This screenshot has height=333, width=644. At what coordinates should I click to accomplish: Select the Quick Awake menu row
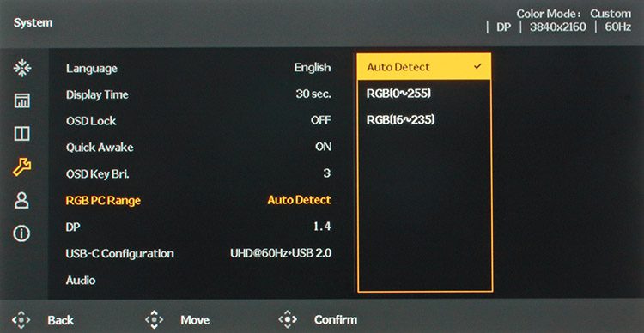pos(198,147)
